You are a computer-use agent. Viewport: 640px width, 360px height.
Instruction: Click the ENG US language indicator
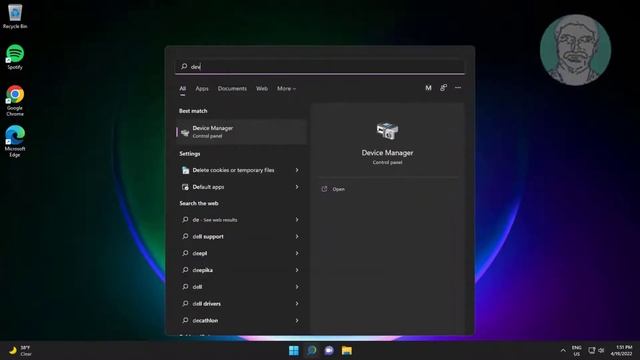[x=576, y=351]
